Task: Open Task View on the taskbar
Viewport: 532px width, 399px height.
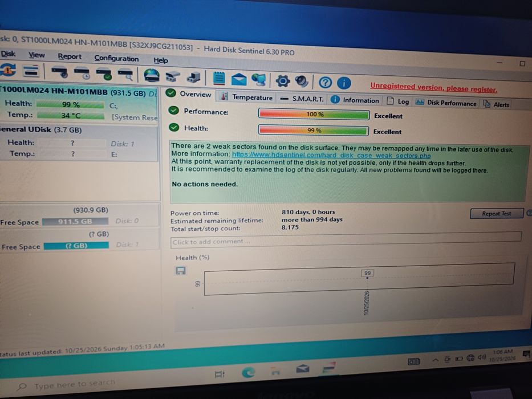Action: [220, 374]
